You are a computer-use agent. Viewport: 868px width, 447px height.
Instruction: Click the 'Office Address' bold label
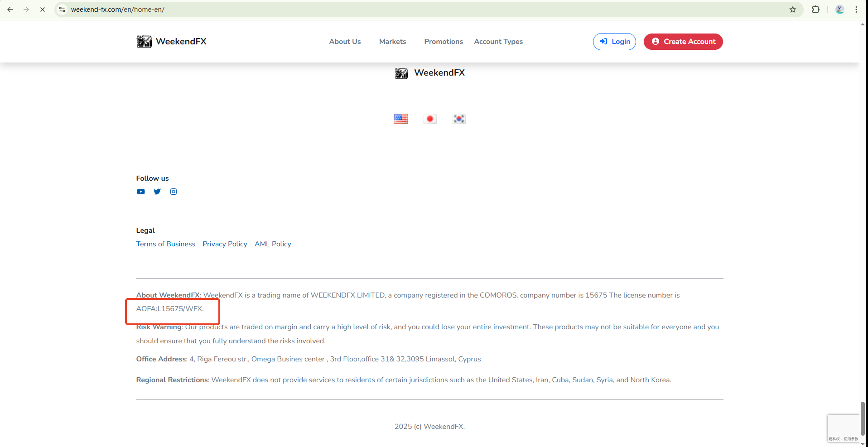pyautogui.click(x=161, y=359)
